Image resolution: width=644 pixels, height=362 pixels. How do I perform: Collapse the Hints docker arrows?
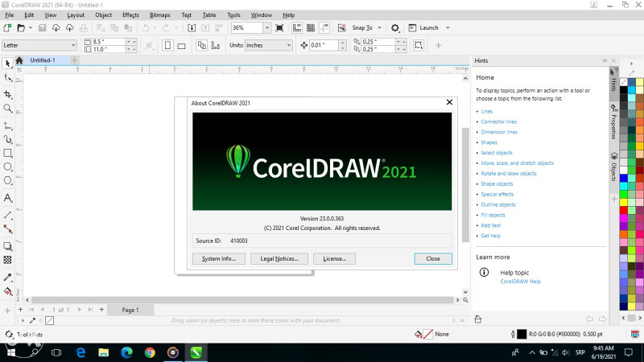click(605, 61)
